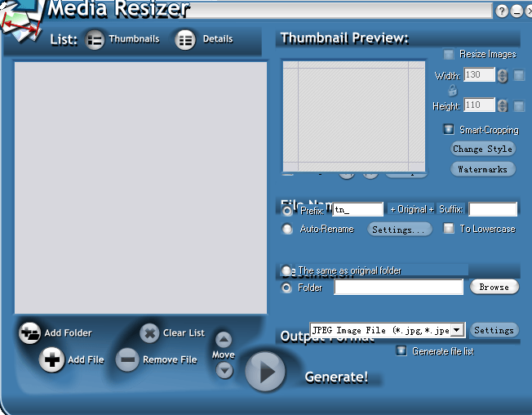The image size is (532, 415).
Task: Focus the Height value field
Action: pos(480,105)
